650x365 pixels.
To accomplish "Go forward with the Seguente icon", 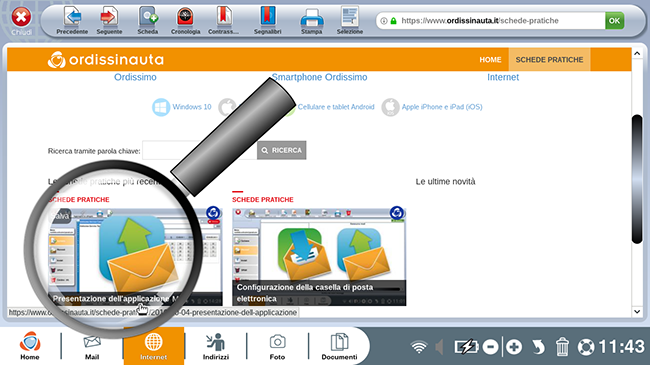I will [x=109, y=17].
